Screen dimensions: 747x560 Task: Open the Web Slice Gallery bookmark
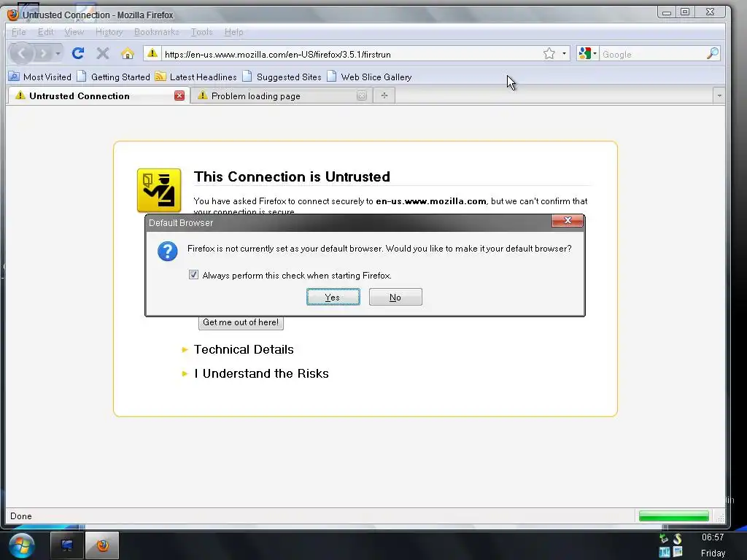[369, 77]
